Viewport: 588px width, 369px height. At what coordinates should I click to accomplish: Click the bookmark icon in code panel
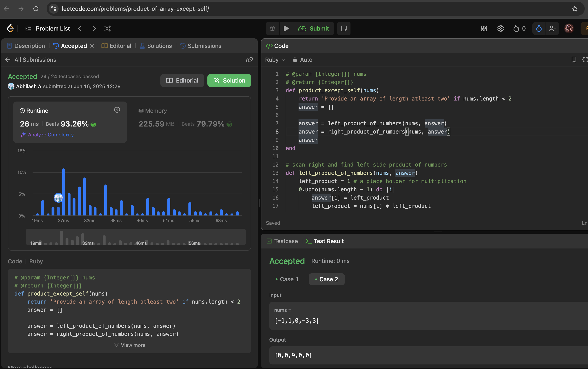[574, 60]
